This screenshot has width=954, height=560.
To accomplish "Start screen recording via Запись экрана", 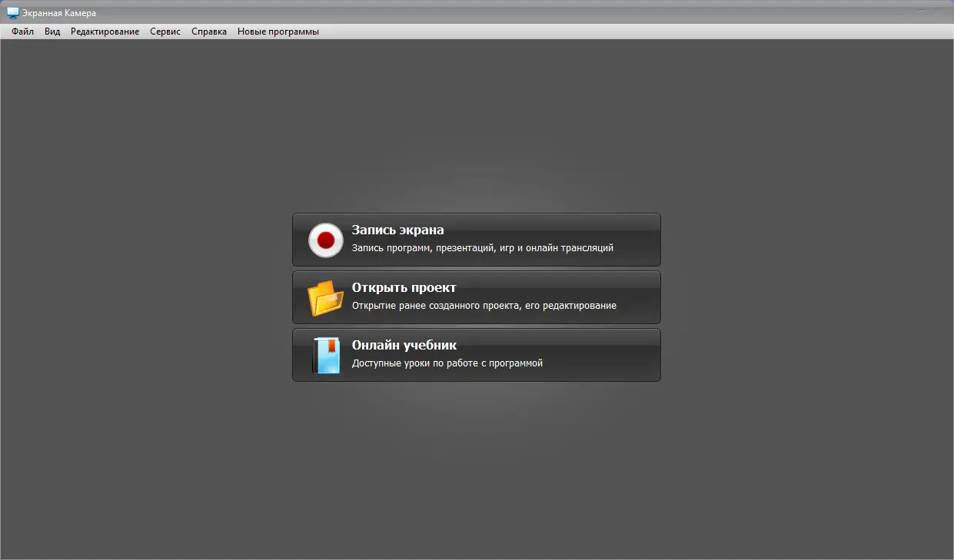I will point(477,240).
